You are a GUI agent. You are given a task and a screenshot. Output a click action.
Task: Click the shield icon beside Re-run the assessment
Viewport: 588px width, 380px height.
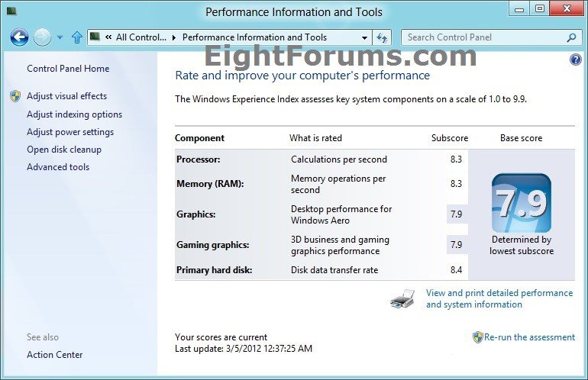[x=478, y=337]
